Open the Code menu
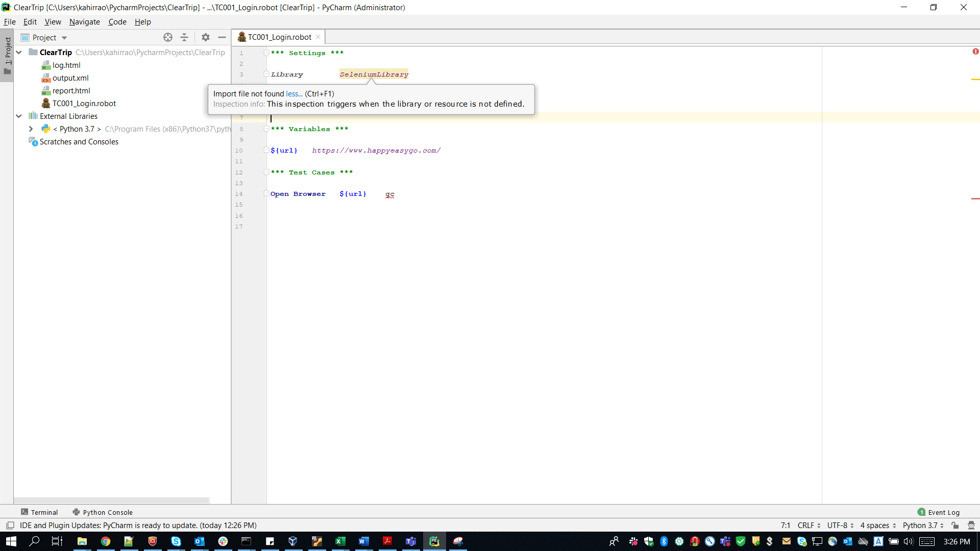The image size is (980, 551). (117, 22)
